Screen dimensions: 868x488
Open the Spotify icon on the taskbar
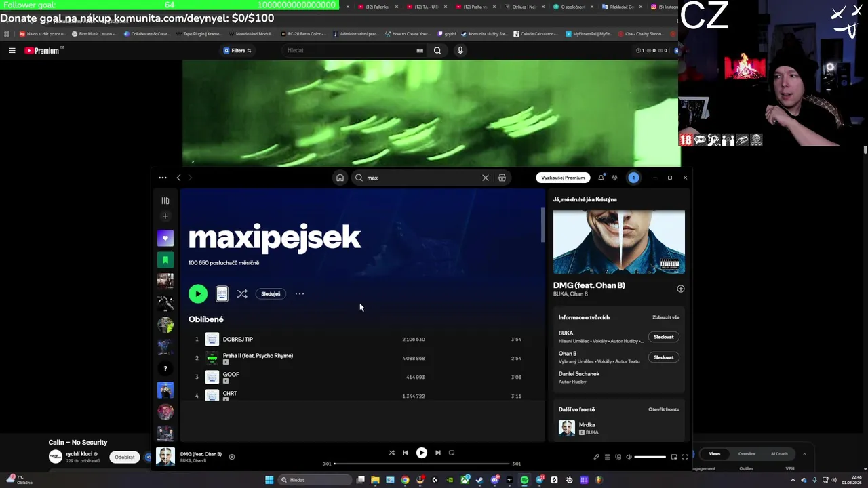524,480
